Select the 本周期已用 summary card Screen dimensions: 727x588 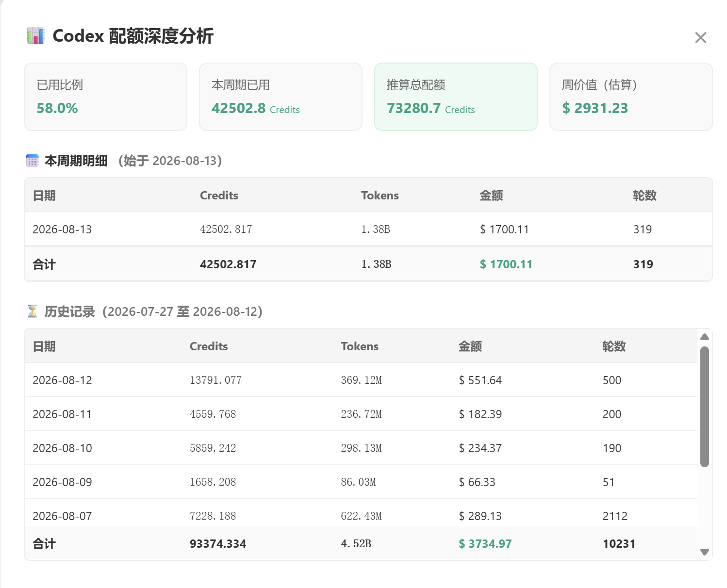281,97
